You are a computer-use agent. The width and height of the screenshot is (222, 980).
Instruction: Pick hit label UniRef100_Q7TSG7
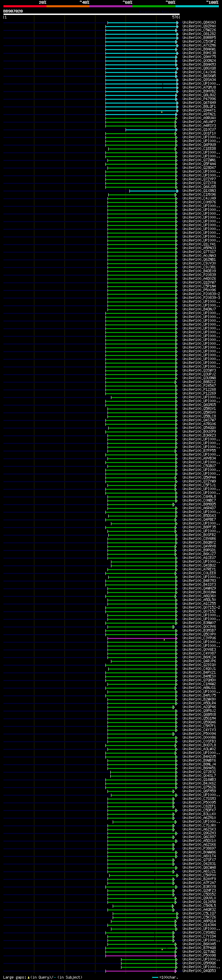pyautogui.click(x=199, y=252)
